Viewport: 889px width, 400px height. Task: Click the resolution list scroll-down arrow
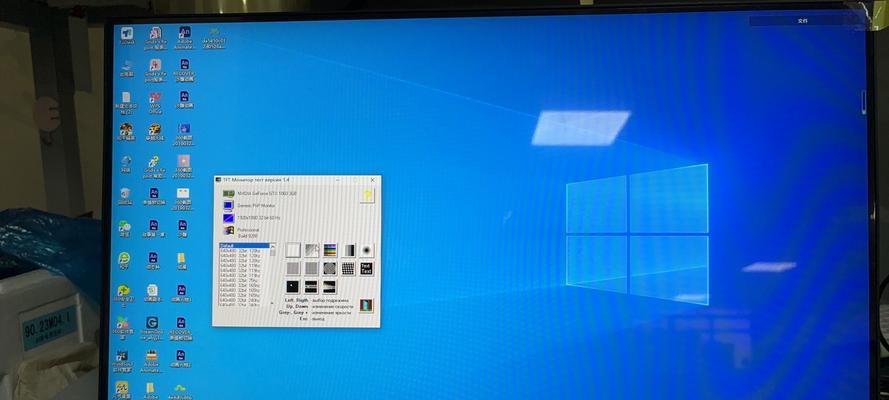pos(273,304)
